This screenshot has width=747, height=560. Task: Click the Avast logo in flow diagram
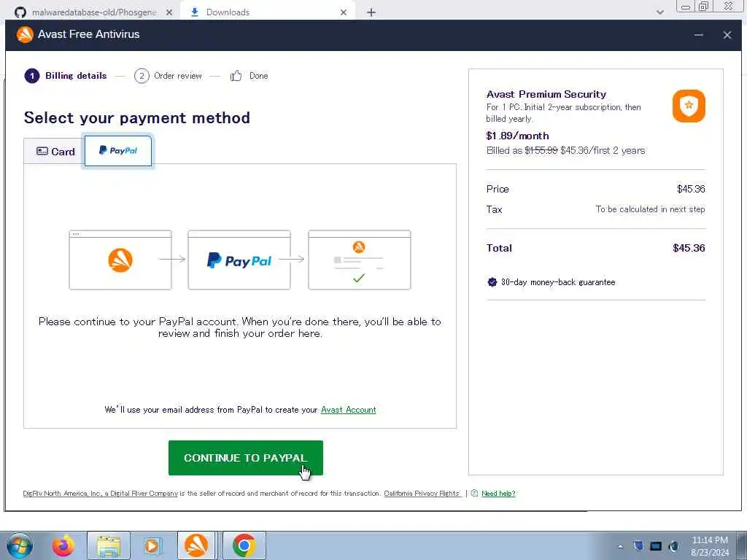coord(120,260)
